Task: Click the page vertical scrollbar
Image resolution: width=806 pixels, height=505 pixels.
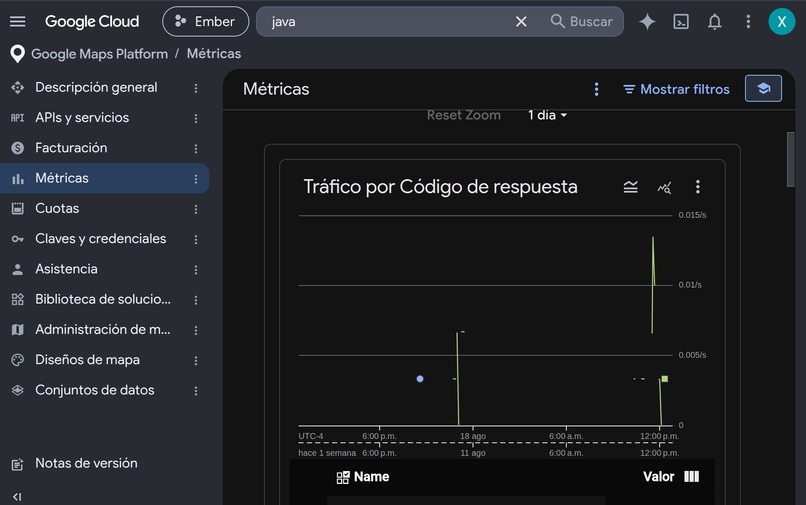Action: click(x=791, y=159)
